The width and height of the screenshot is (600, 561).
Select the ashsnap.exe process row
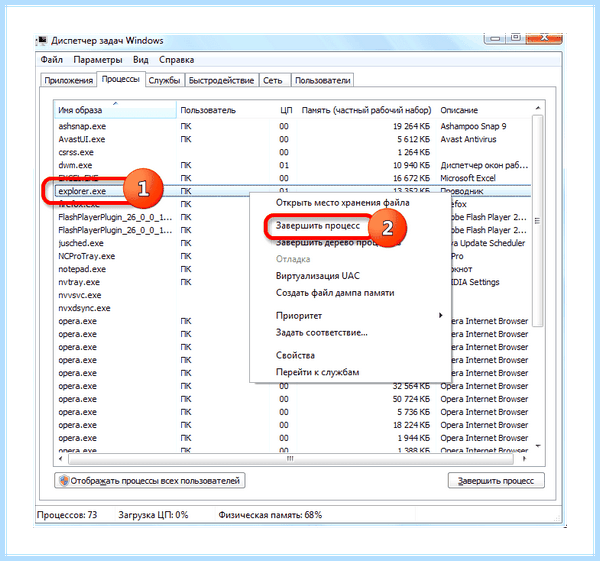point(292,126)
